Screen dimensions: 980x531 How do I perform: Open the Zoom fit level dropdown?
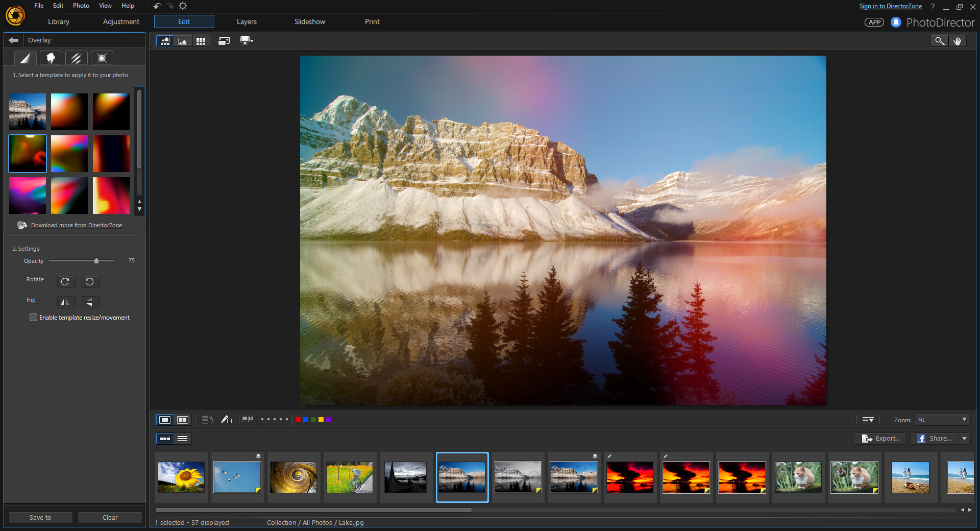[942, 420]
